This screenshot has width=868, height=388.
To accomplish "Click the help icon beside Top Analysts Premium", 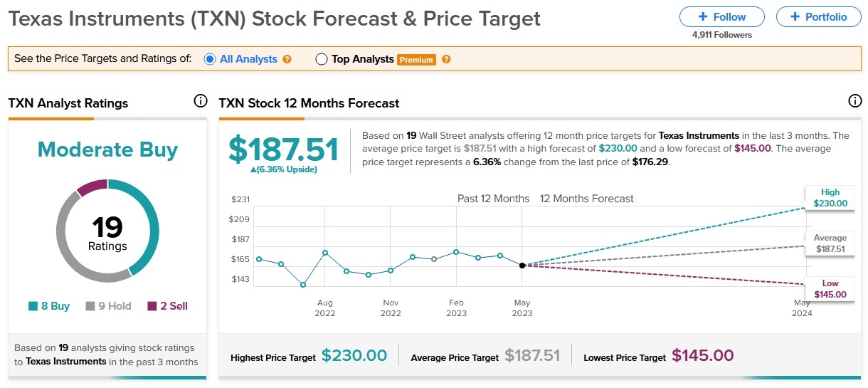I will tap(446, 59).
